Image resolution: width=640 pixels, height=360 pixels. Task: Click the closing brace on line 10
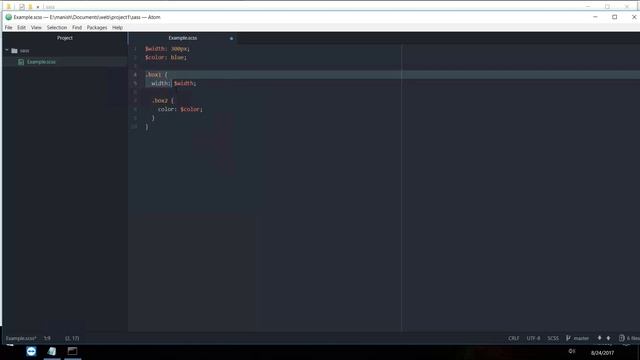(147, 127)
